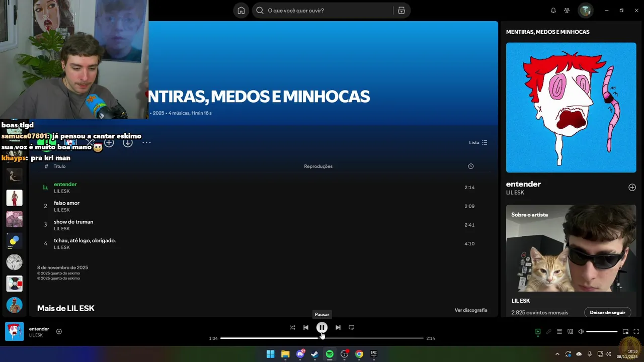Open the album more options menu
Screen dimensions: 644x362
click(x=146, y=143)
